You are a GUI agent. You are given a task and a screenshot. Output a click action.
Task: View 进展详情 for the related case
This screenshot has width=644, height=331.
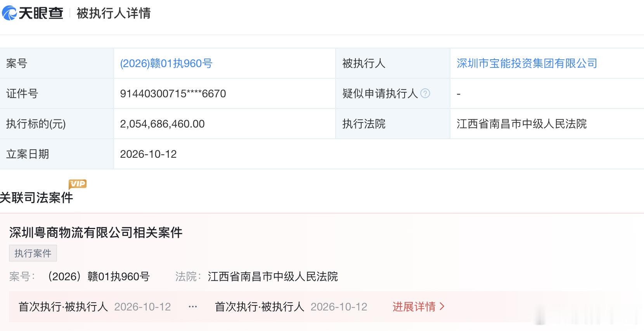(418, 307)
